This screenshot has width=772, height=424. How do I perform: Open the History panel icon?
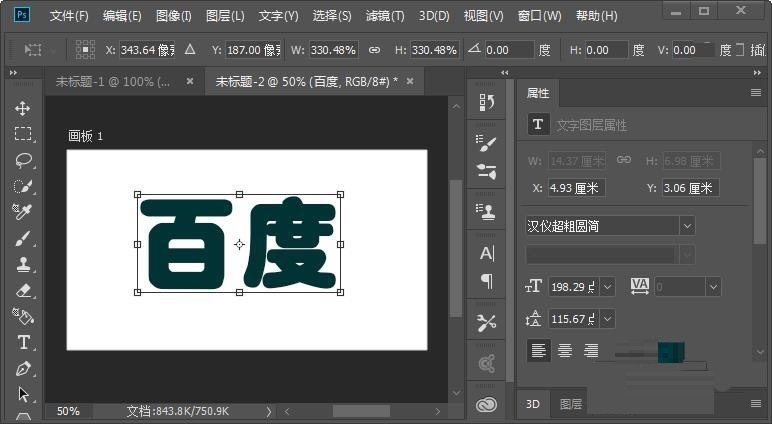point(487,101)
